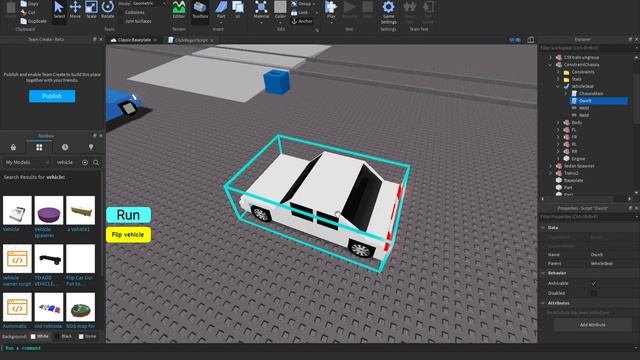
Task: Collapse the VehicleSeat node
Action: tap(558, 87)
